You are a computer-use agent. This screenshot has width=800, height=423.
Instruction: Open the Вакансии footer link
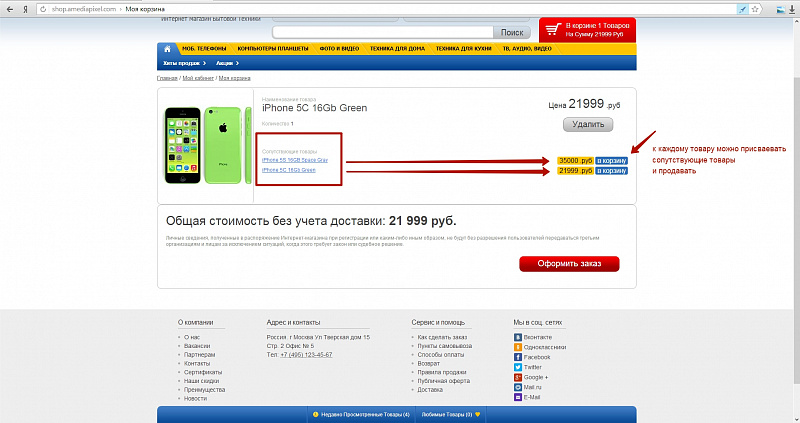[197, 346]
